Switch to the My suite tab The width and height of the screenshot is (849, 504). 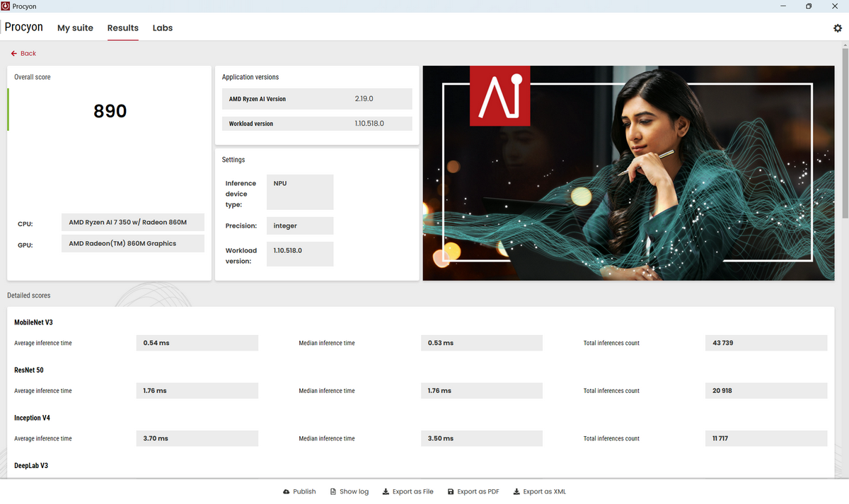pyautogui.click(x=75, y=28)
